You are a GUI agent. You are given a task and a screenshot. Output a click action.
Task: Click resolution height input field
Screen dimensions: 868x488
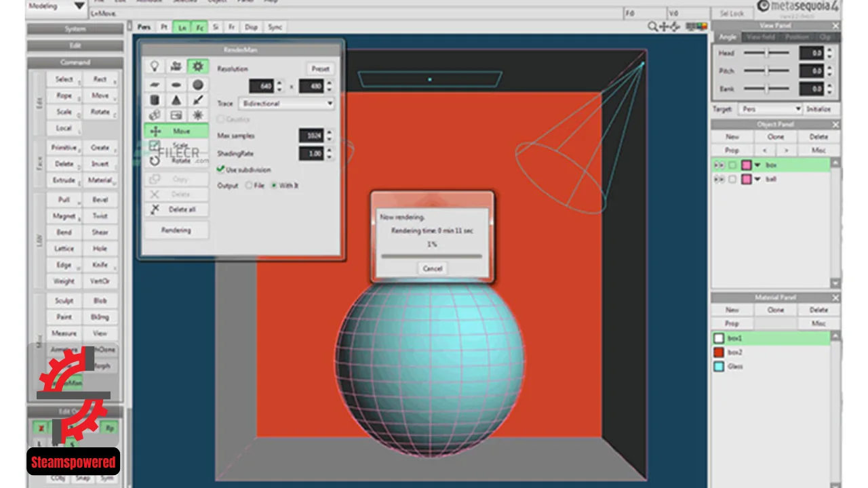pos(311,86)
